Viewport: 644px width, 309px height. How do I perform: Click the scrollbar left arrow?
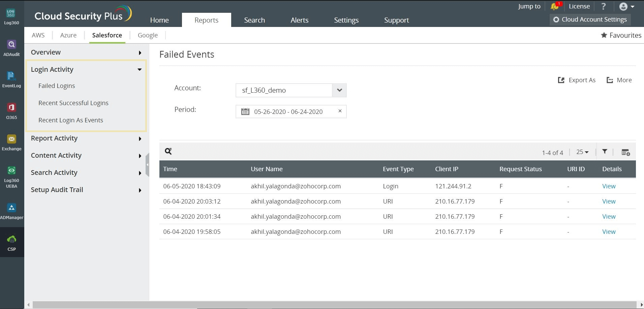point(29,305)
